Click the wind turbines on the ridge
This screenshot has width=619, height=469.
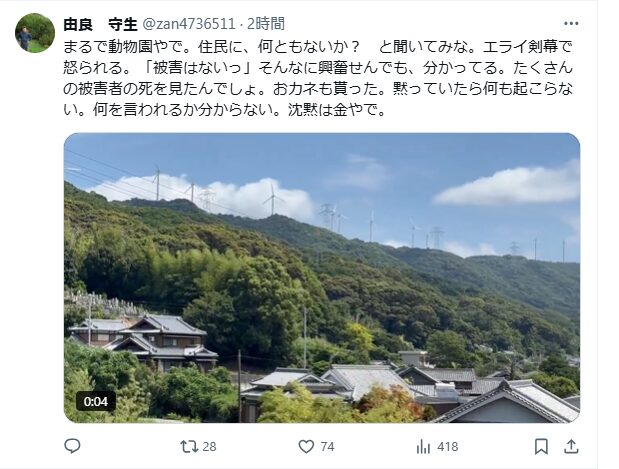coord(355,213)
